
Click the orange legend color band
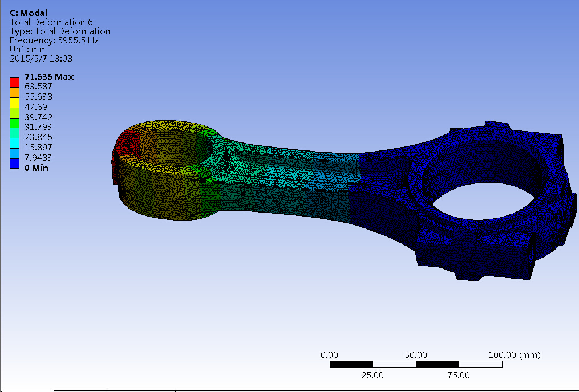14,92
